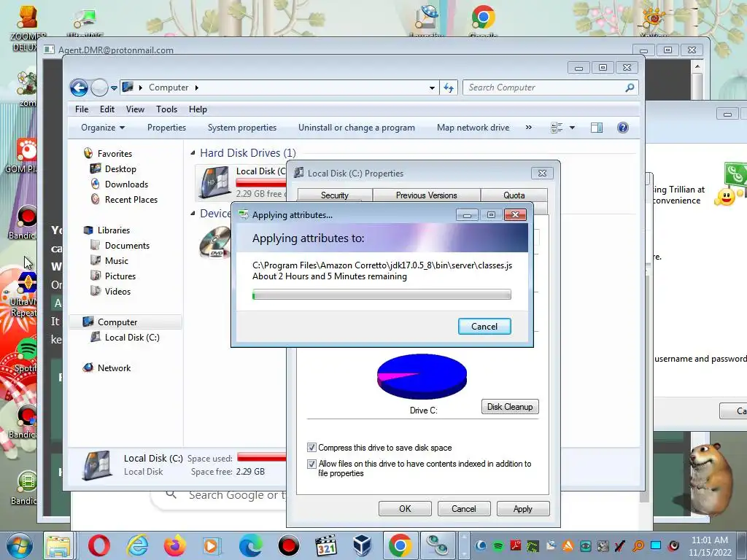Toggle the preview pane icon
747x560 pixels.
point(597,128)
